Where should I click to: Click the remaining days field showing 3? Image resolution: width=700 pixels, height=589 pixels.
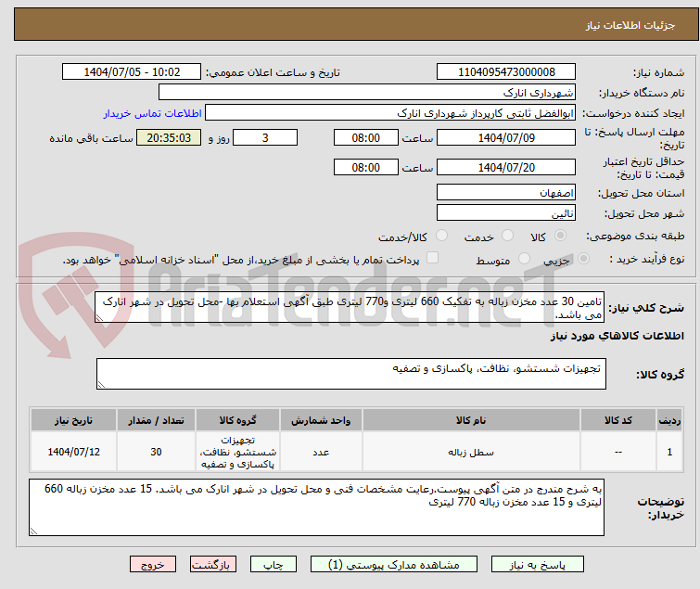coord(265,137)
